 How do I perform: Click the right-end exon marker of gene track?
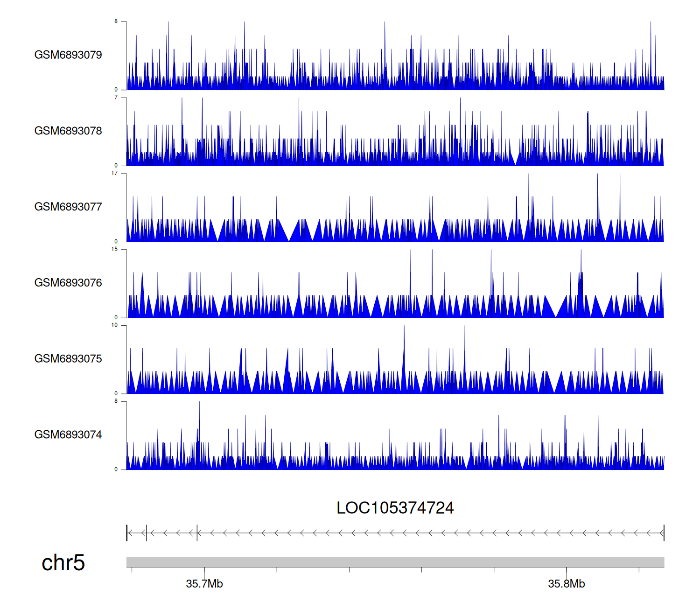pos(664,533)
